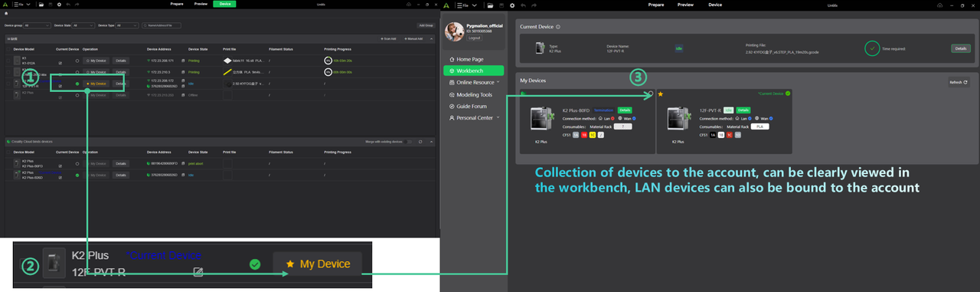980x292 pixels.
Task: Switch to Device tab in right window
Action: tap(715, 5)
